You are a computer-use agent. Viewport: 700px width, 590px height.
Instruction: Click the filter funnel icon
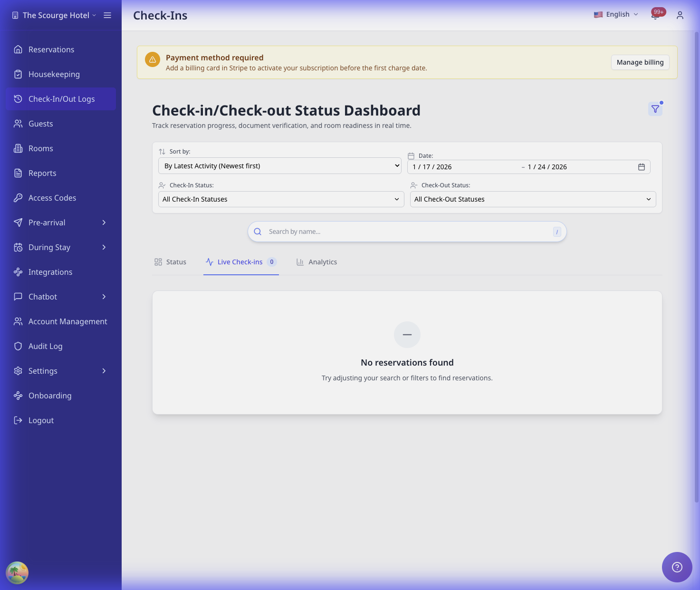point(655,108)
